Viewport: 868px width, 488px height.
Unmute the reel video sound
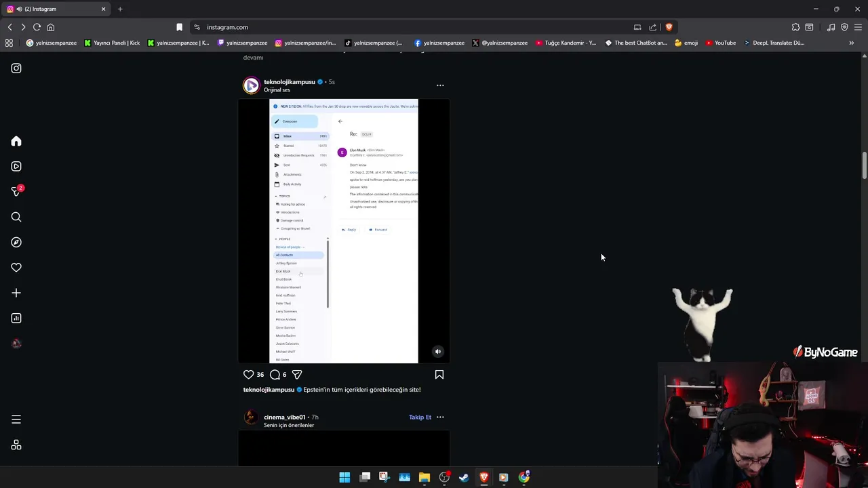click(438, 351)
